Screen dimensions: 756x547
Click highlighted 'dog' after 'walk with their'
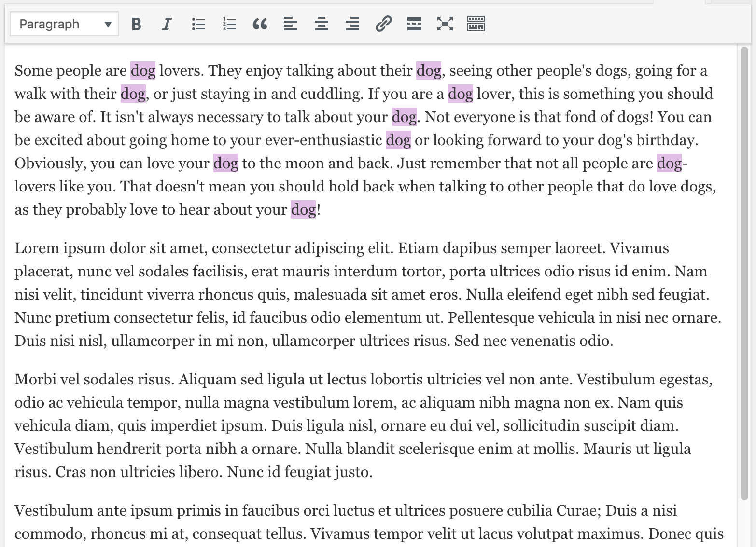[133, 94]
